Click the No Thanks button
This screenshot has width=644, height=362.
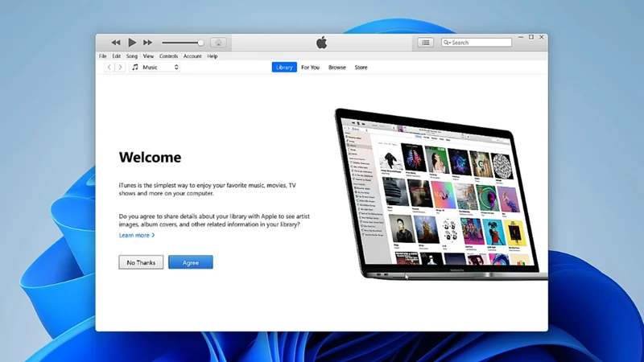tap(141, 262)
